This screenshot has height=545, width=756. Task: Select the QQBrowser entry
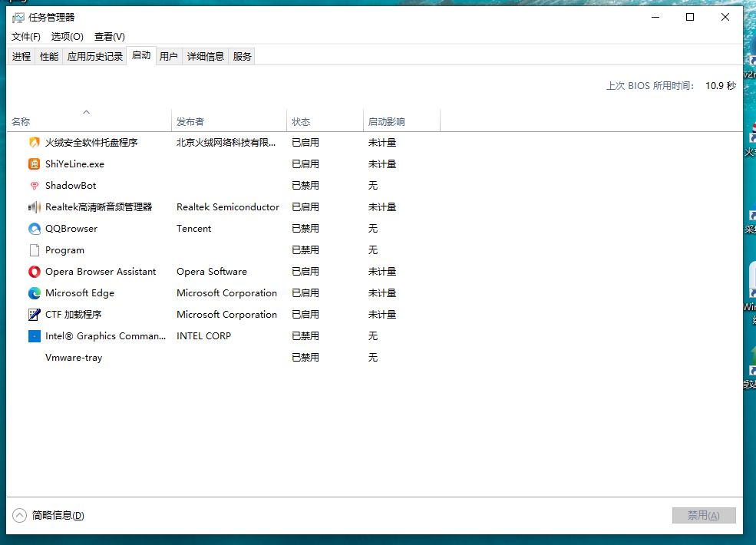point(71,229)
